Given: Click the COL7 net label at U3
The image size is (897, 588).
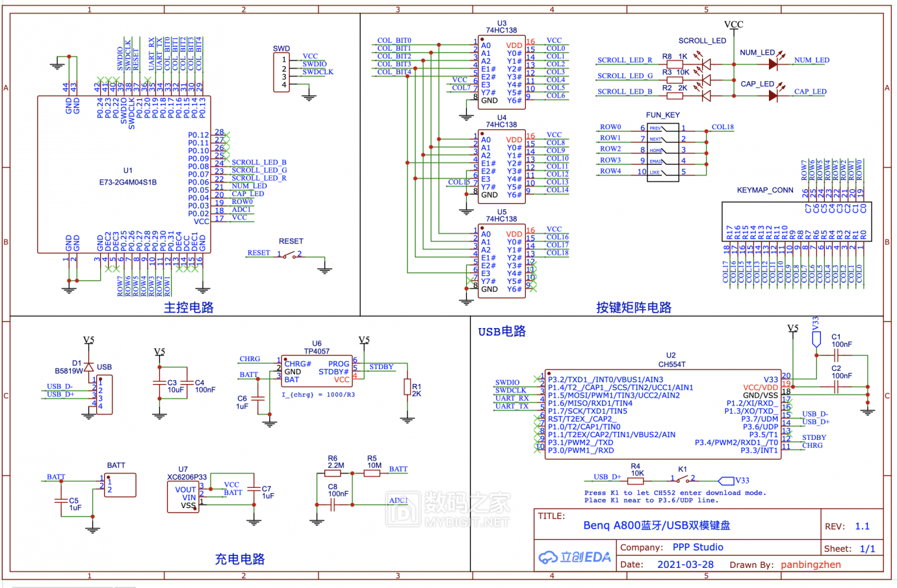Looking at the screenshot, I should click(461, 88).
